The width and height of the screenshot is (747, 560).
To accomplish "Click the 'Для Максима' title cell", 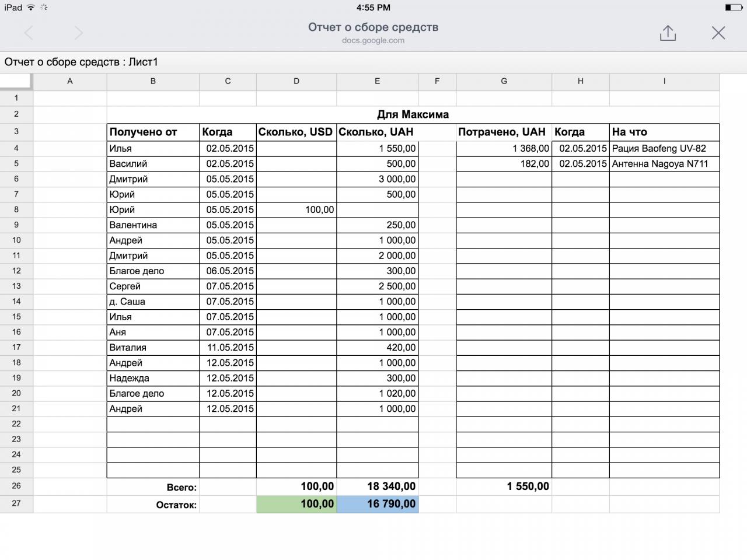I will pyautogui.click(x=413, y=114).
